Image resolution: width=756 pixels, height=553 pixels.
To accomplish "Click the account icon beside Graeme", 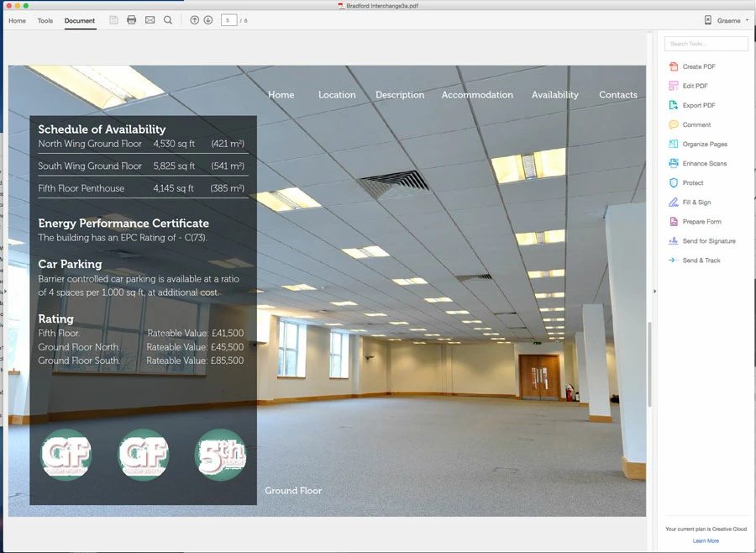I will pos(708,20).
